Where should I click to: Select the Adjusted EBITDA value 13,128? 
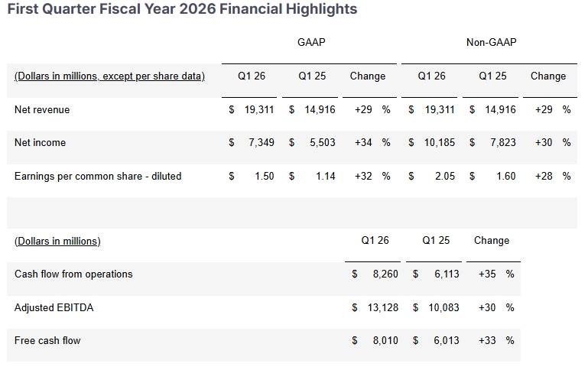point(382,307)
